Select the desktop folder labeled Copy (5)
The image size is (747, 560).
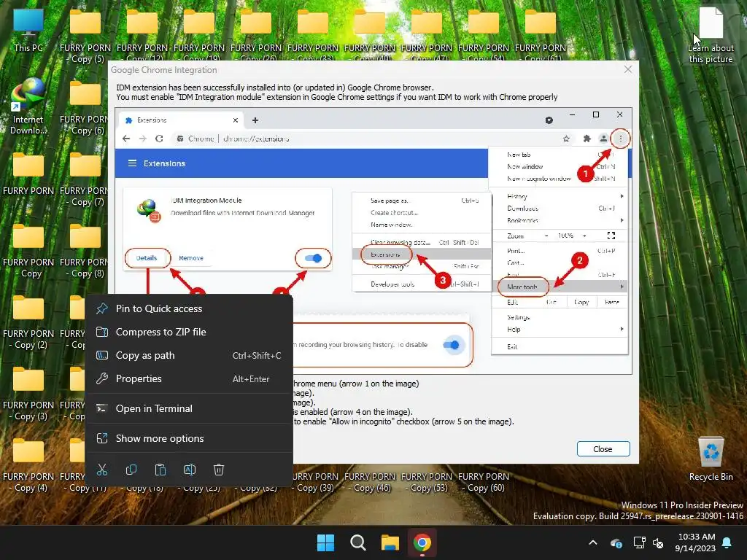(85, 36)
